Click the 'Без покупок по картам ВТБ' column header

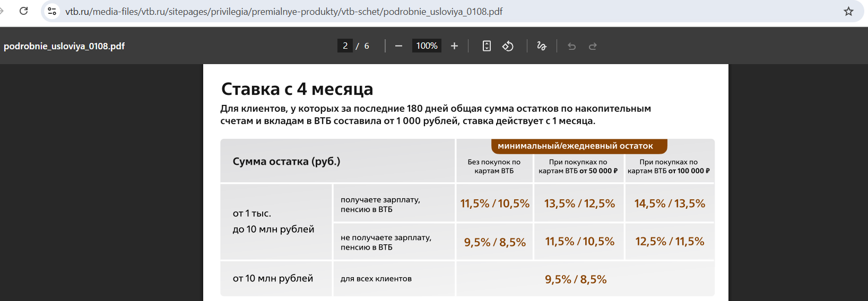click(x=494, y=166)
